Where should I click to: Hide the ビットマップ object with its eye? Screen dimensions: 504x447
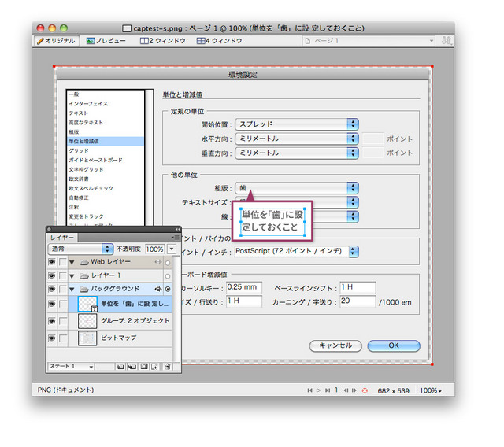point(51,338)
